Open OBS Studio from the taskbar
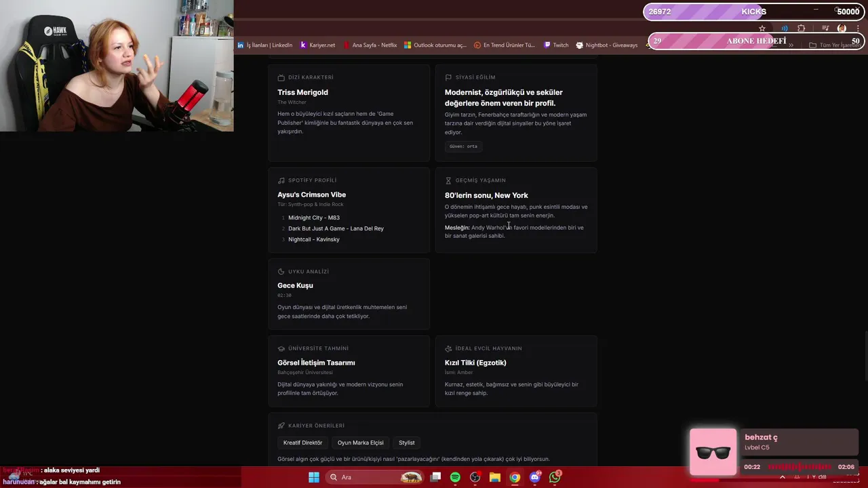 pyautogui.click(x=475, y=477)
